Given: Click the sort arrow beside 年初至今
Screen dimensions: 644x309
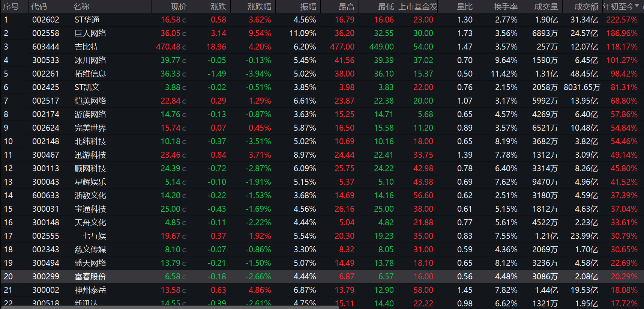Looking at the screenshot, I should pyautogui.click(x=637, y=6).
